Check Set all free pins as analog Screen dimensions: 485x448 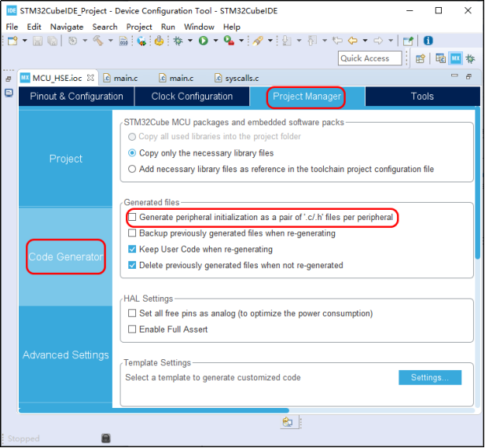coord(132,314)
